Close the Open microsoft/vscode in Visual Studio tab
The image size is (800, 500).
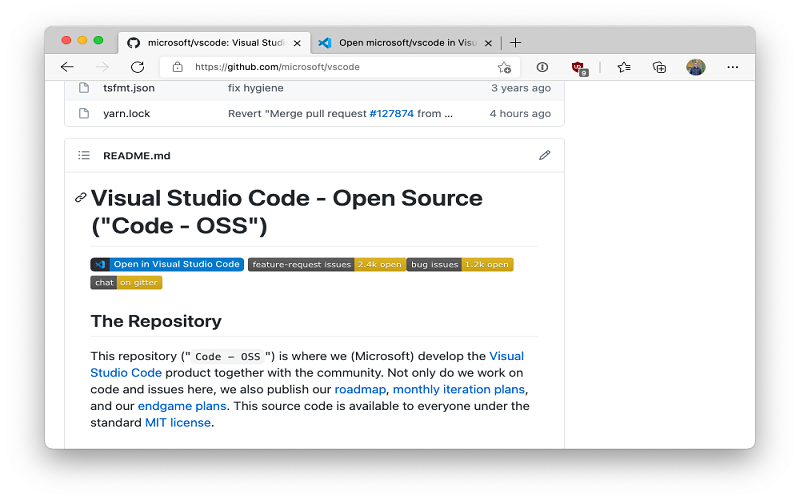tap(488, 43)
